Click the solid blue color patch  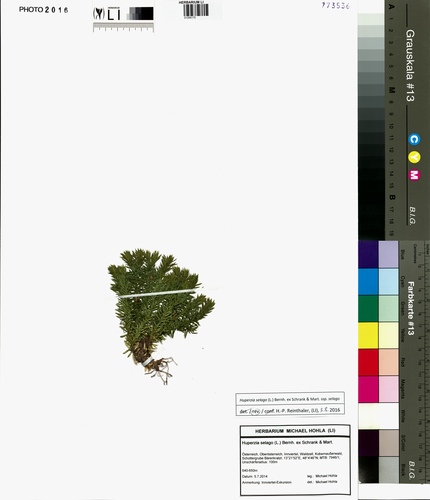point(368,282)
